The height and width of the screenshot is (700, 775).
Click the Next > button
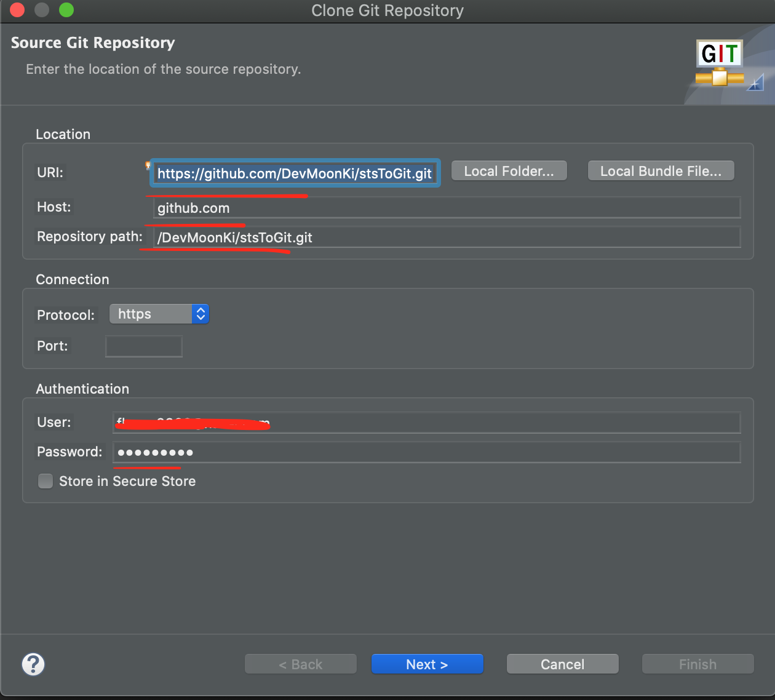427,664
